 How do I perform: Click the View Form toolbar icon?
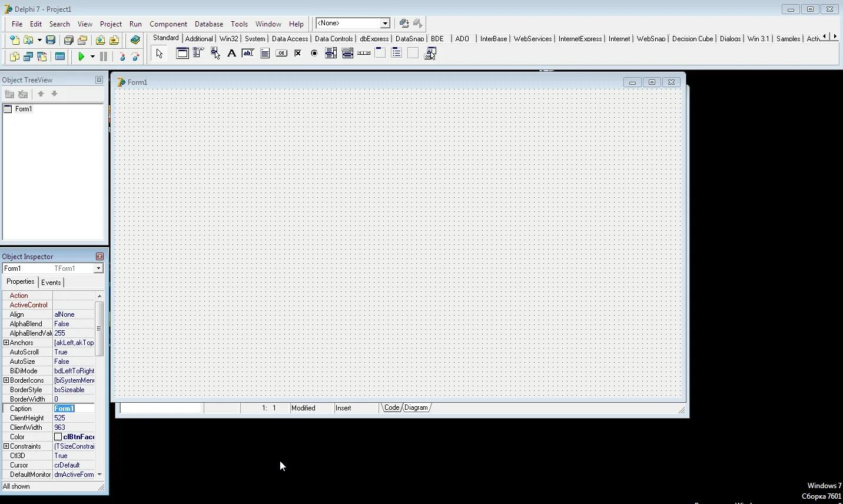pos(28,57)
